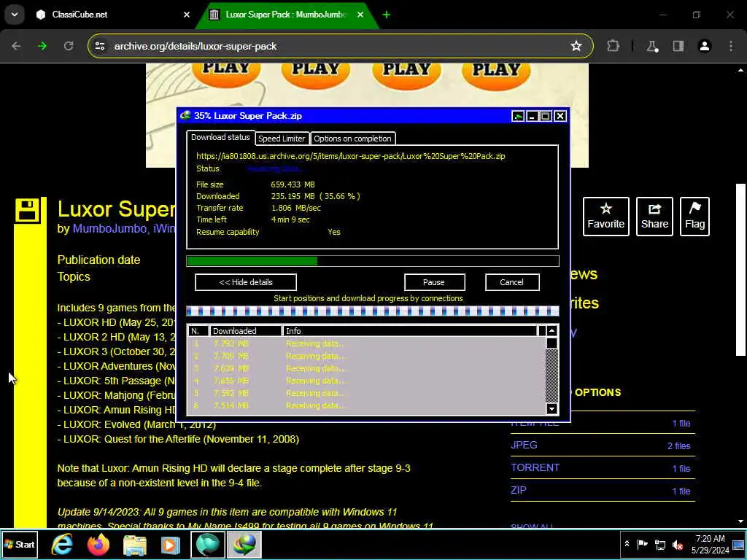
Task: Open a new browser tab
Action: coord(387,15)
